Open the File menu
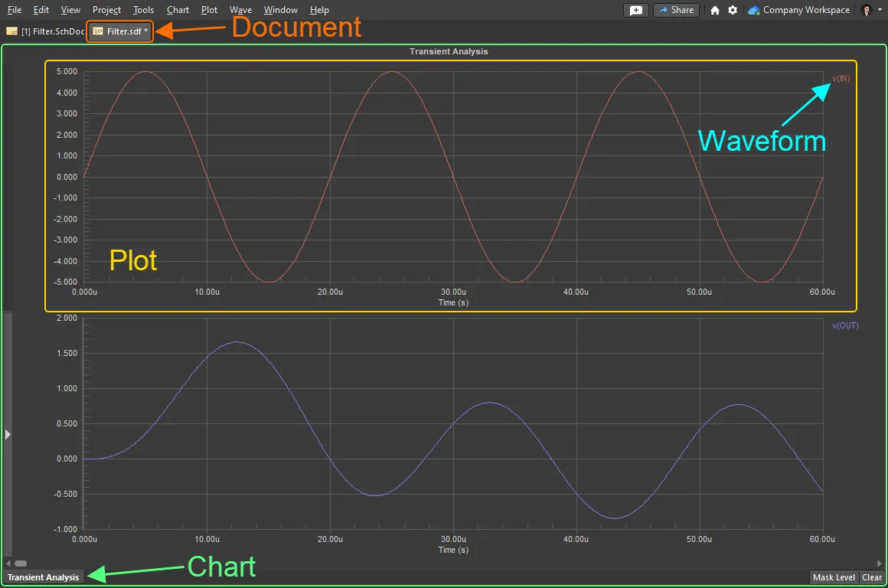The width and height of the screenshot is (888, 588). 14,10
